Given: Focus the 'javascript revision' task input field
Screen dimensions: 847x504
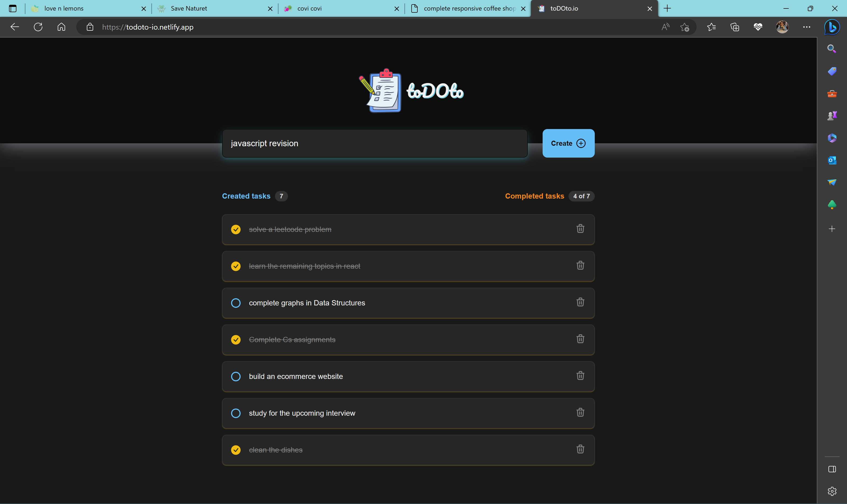Looking at the screenshot, I should 375,143.
